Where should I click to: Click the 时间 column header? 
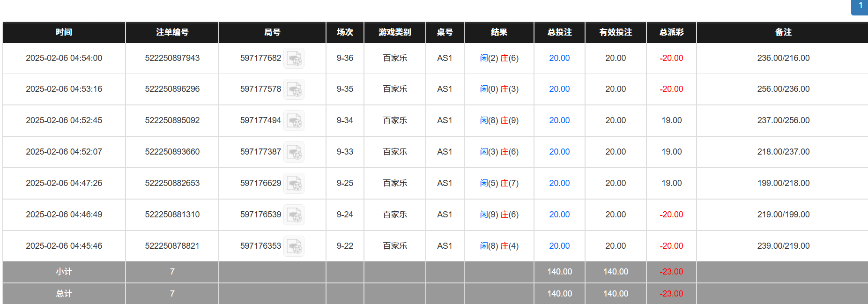[x=64, y=32]
